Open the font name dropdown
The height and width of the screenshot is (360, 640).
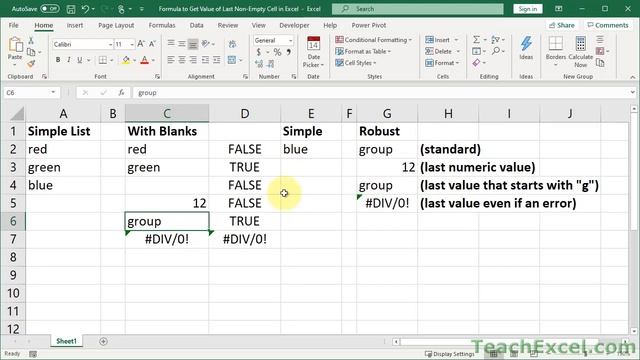tap(110, 44)
